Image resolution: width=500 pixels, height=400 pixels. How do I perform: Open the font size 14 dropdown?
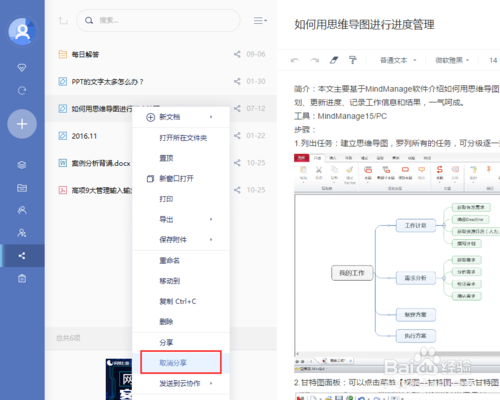pyautogui.click(x=493, y=60)
